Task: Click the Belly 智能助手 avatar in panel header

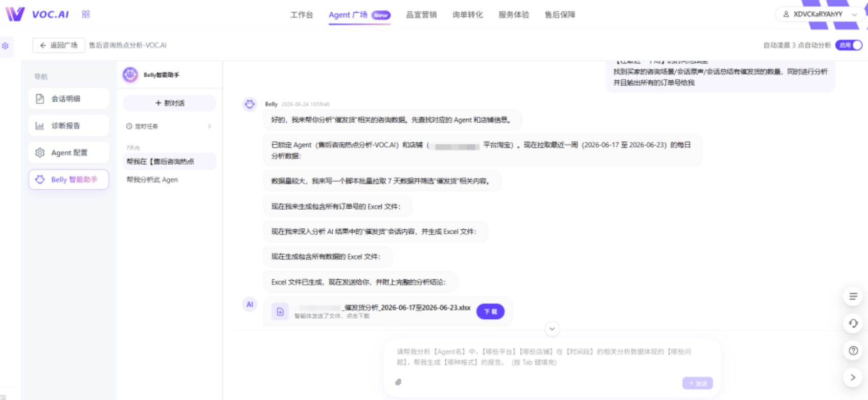Action: coord(130,75)
